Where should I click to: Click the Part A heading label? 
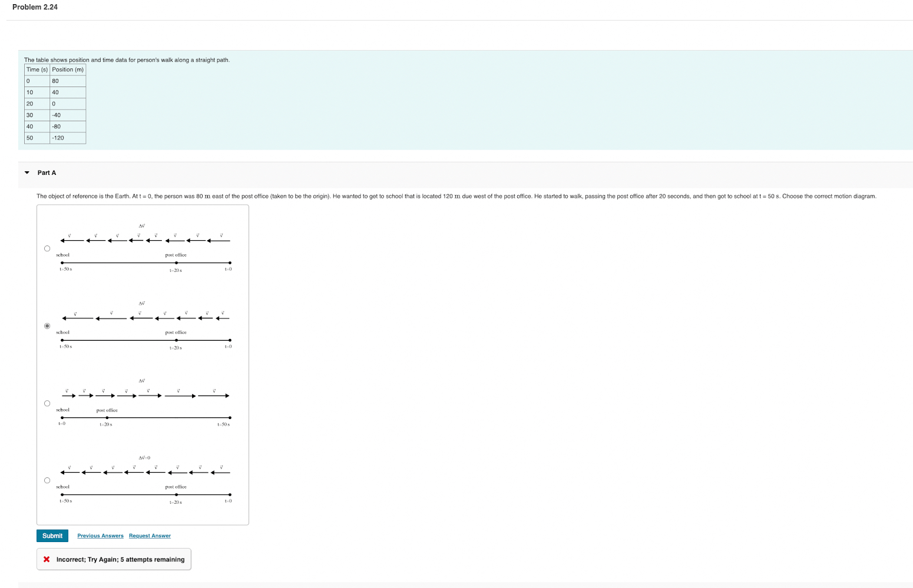47,172
